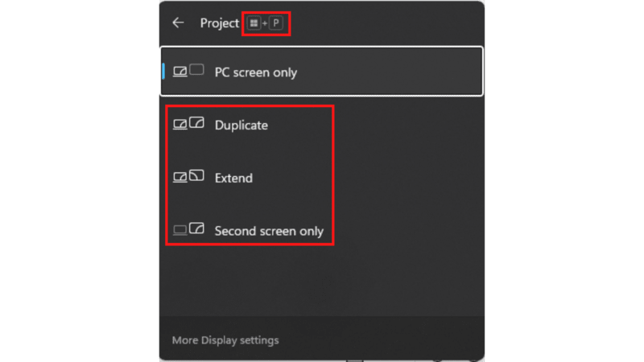
Task: Click dimmed laptop icon beside Second screen only
Action: 180,231
